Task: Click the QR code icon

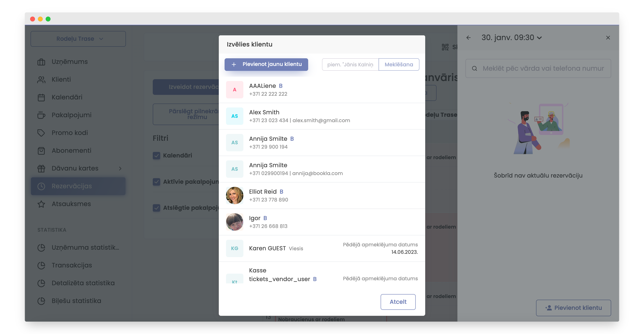Action: coord(445,47)
